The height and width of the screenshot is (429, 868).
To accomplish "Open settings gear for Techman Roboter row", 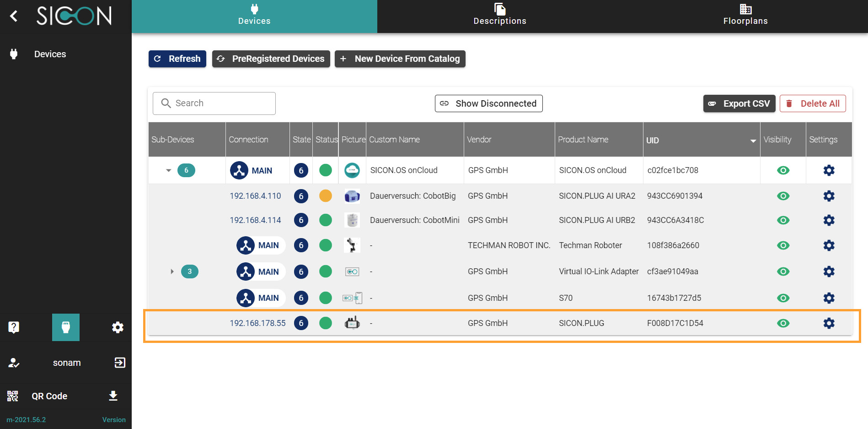I will (x=829, y=245).
